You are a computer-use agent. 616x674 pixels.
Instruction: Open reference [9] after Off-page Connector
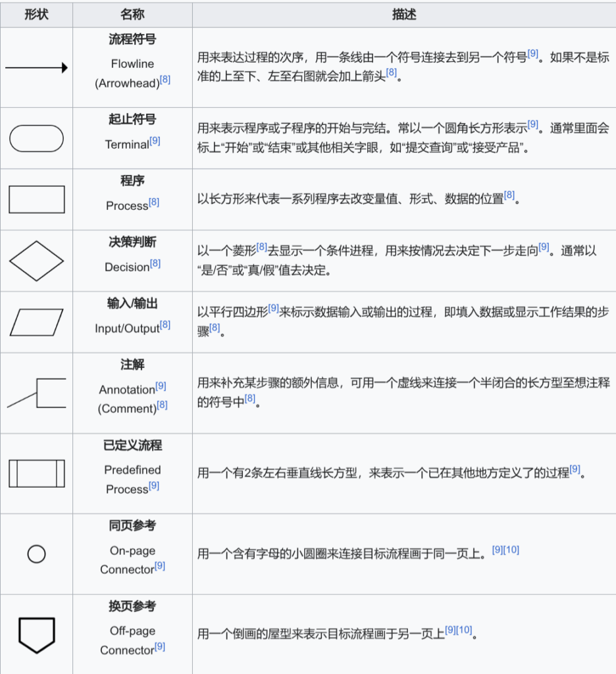(159, 646)
